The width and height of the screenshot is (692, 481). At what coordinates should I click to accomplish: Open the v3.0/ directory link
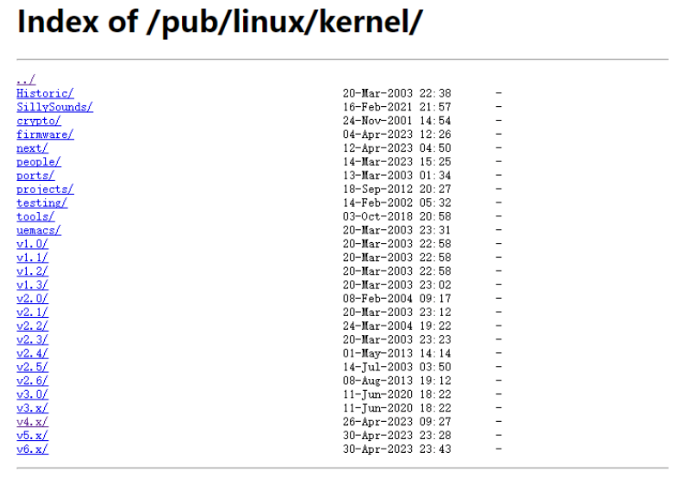(x=32, y=394)
